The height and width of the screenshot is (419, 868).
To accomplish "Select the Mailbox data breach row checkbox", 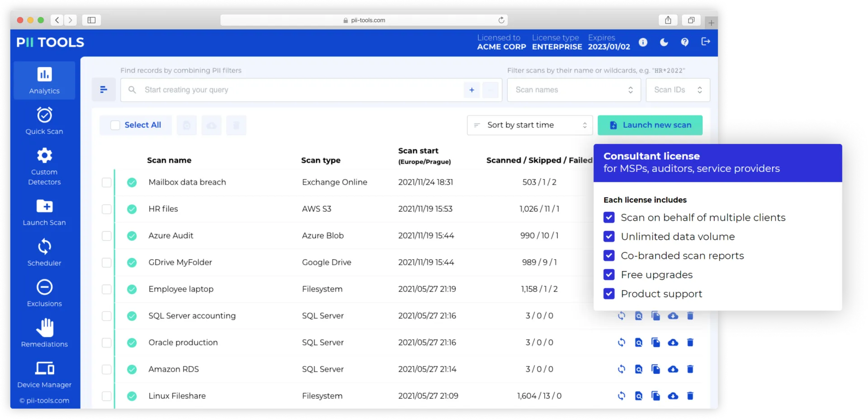I will point(107,182).
